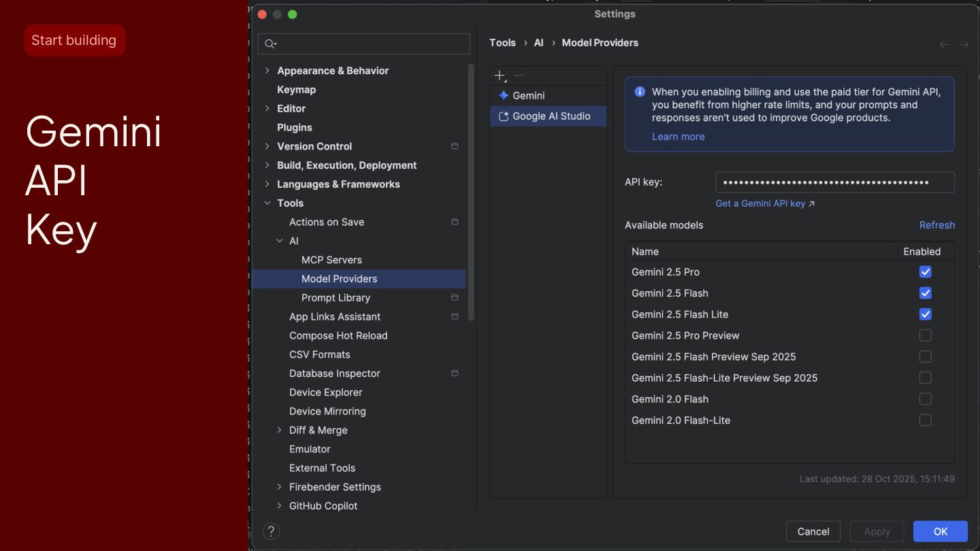Image resolution: width=980 pixels, height=551 pixels.
Task: Enable the Gemini 2.0 Flash checkbox
Action: coord(925,399)
